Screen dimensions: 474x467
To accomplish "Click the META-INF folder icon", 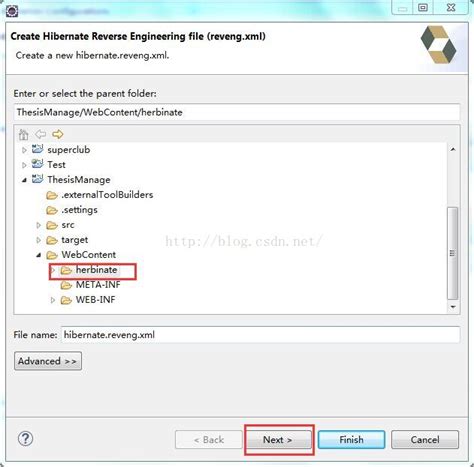I will coord(66,285).
